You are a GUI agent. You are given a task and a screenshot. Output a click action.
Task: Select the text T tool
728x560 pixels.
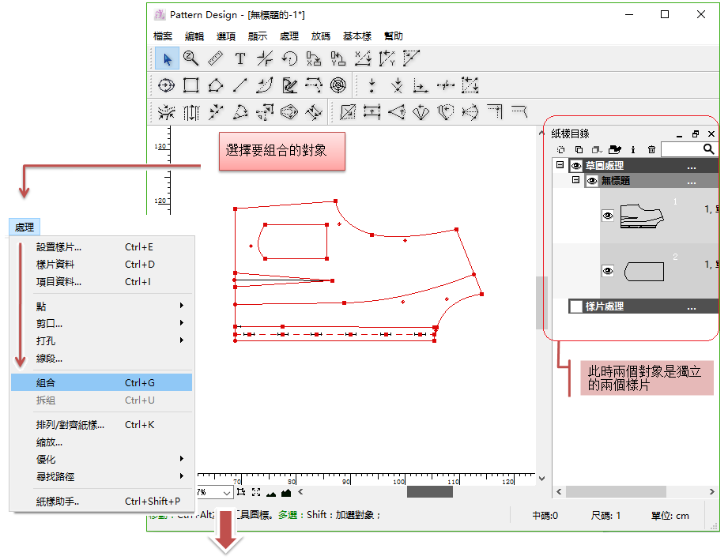240,58
